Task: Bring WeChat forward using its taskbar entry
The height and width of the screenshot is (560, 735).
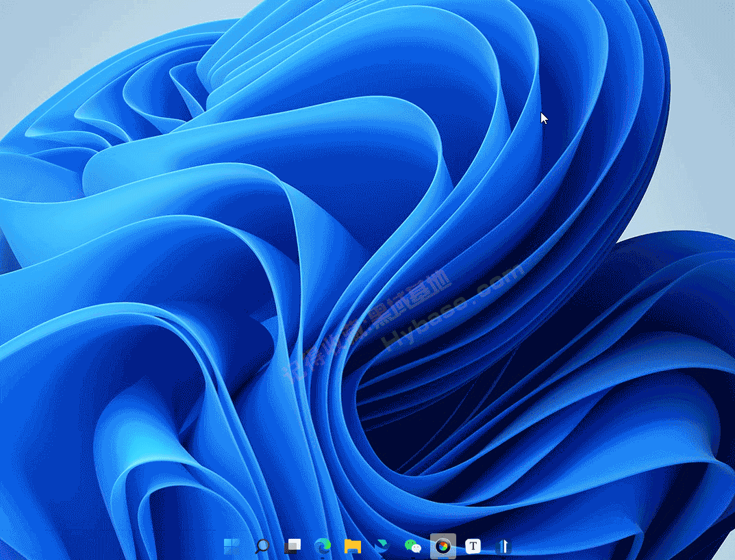Action: coord(412,546)
